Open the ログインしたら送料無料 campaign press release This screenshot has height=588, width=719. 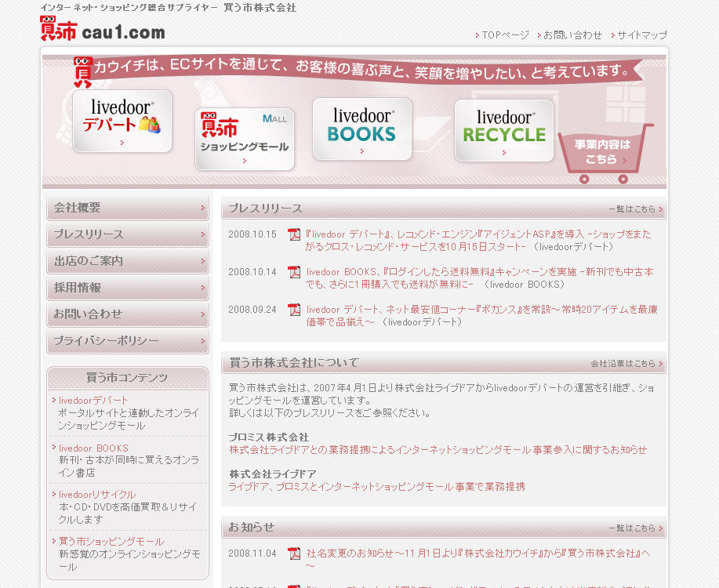click(x=480, y=278)
